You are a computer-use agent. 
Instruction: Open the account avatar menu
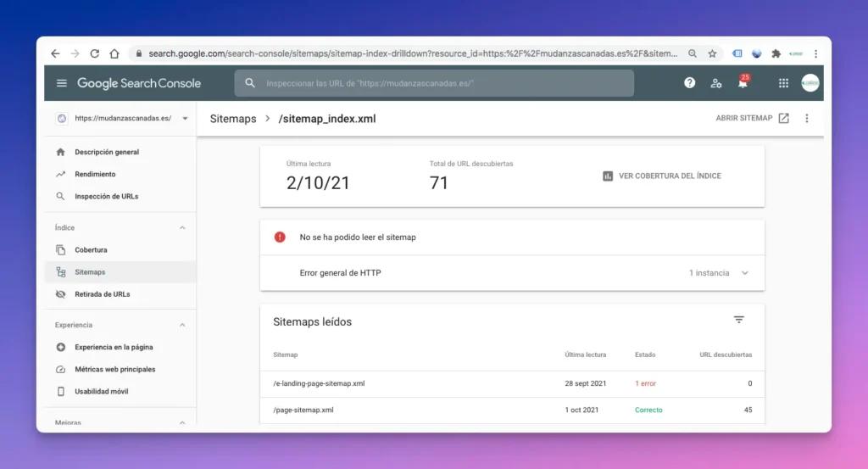(810, 83)
